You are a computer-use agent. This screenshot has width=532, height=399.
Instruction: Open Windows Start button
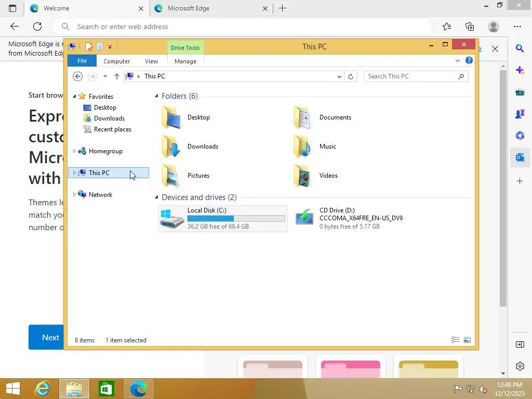point(13,389)
